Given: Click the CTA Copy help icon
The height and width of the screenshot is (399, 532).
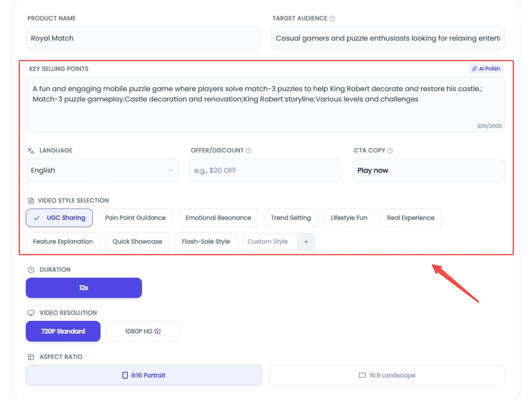Looking at the screenshot, I should (x=390, y=150).
